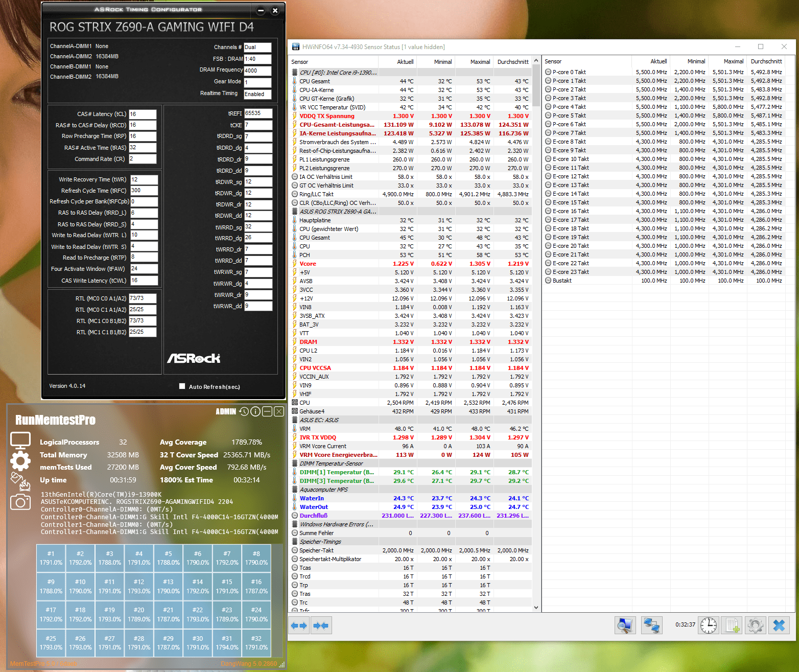Click Sensor column header in right pane
The height and width of the screenshot is (672, 799).
pyautogui.click(x=587, y=61)
